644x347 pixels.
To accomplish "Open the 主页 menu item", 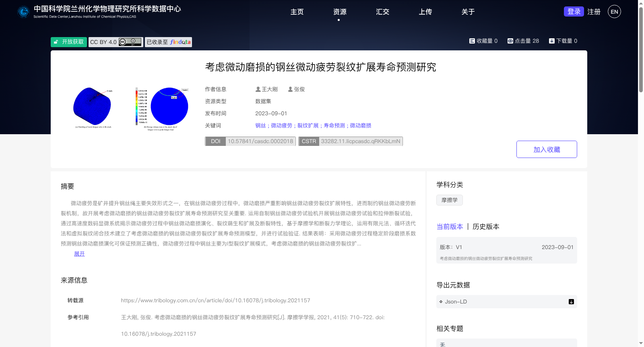I will tap(297, 12).
